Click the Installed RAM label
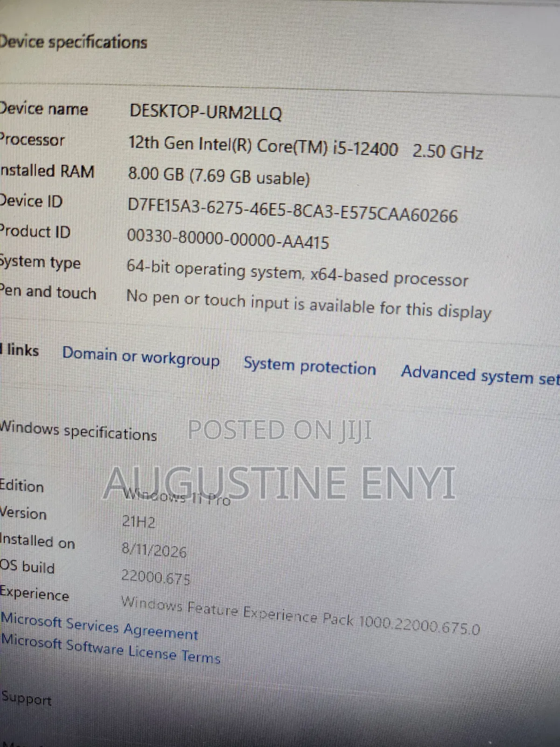The width and height of the screenshot is (560, 747). (x=47, y=171)
